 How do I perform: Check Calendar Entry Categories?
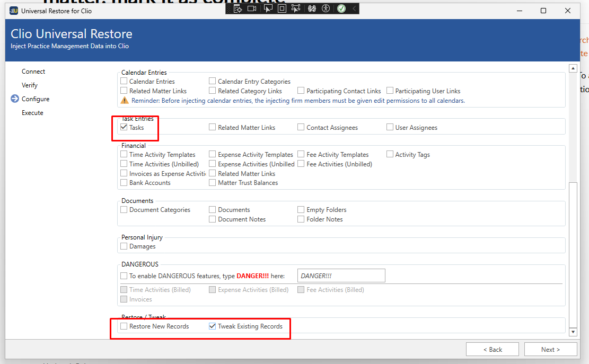[212, 81]
